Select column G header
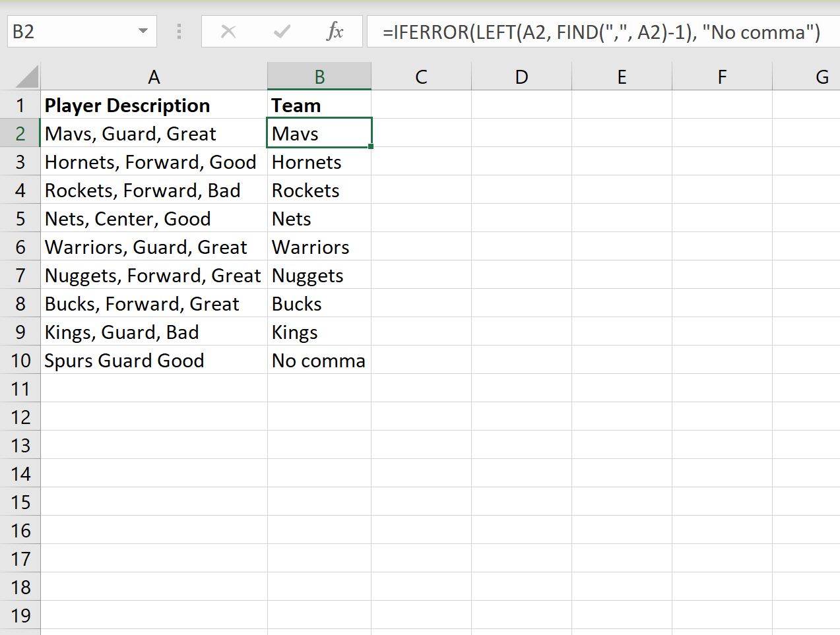Viewport: 840px width, 635px height. 806,76
